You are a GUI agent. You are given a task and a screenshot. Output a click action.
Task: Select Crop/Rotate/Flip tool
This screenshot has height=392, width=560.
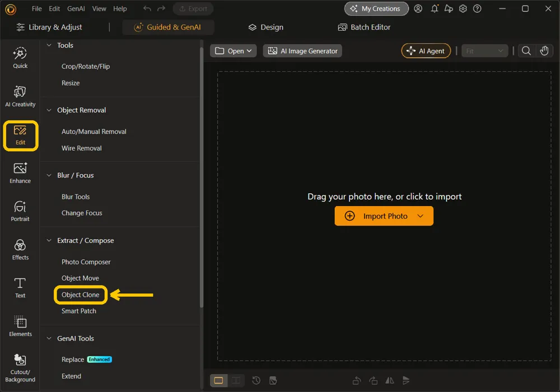[x=86, y=67]
